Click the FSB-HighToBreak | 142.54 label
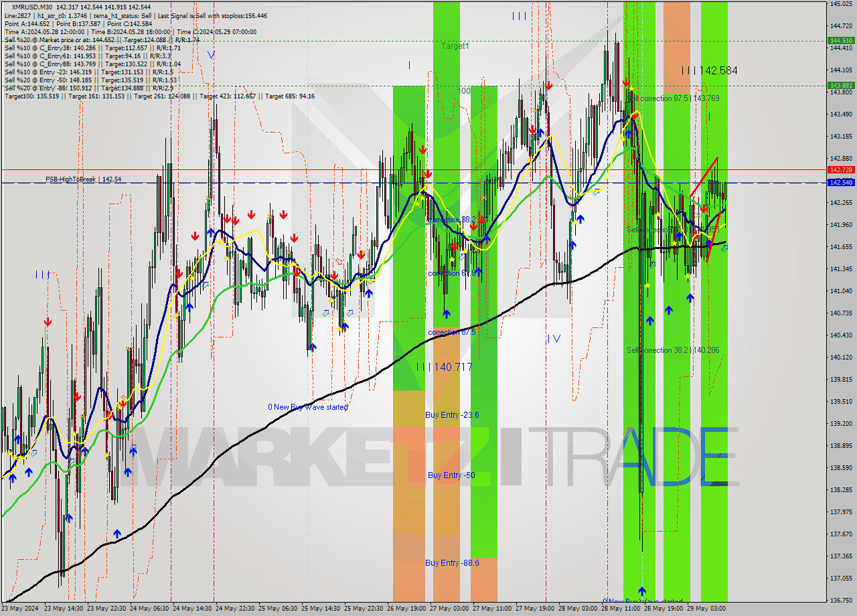 (84, 179)
